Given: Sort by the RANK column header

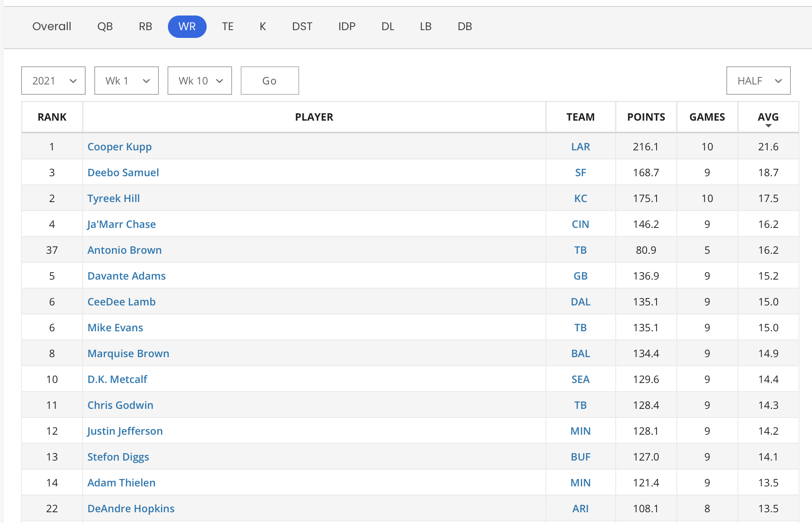Looking at the screenshot, I should (x=52, y=117).
